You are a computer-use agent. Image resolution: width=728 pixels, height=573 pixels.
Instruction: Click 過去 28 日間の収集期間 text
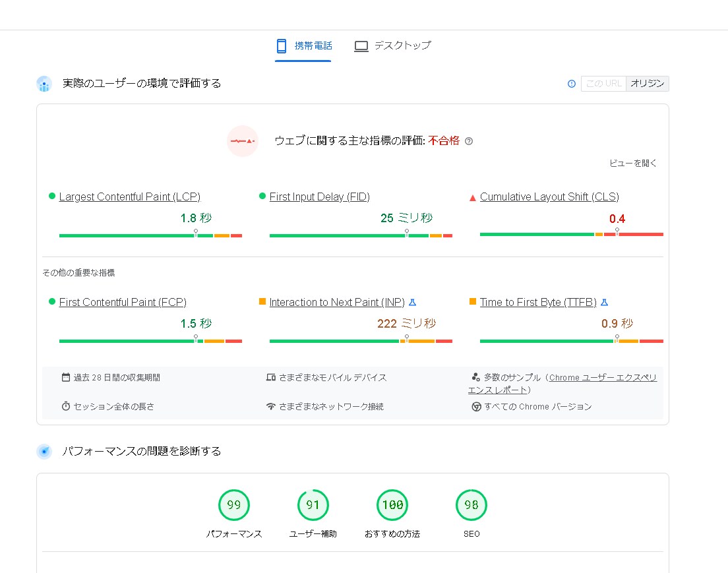pos(117,378)
